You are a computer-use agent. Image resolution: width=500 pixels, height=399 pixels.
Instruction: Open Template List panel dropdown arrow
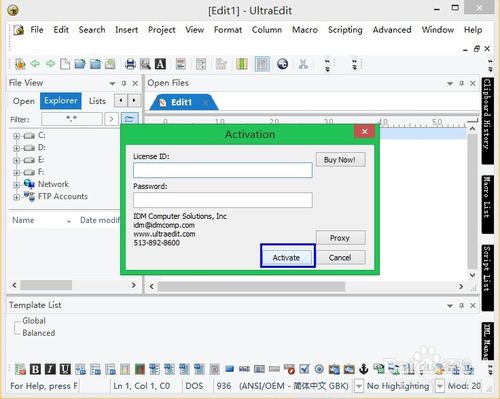coord(450,305)
